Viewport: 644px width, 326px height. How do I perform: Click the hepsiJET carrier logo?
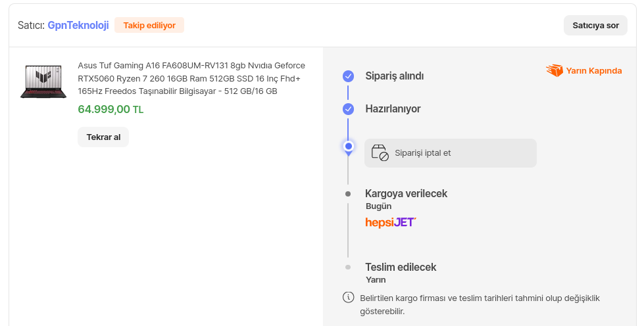[390, 222]
